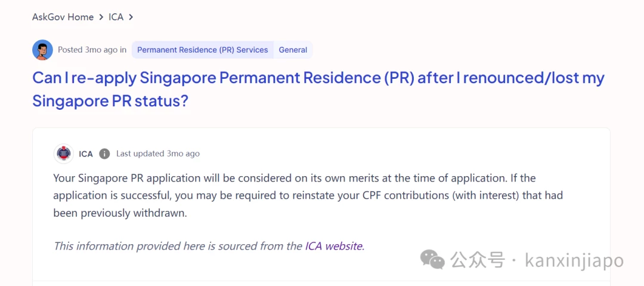Click the chevron after the ICA breadcrumb
The height and width of the screenshot is (286, 644).
pos(131,17)
